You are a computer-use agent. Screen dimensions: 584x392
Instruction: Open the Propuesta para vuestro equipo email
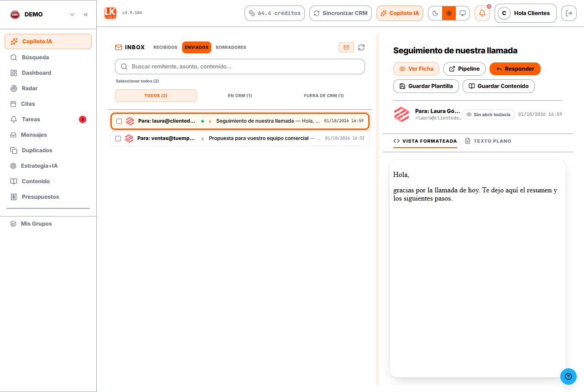[240, 139]
